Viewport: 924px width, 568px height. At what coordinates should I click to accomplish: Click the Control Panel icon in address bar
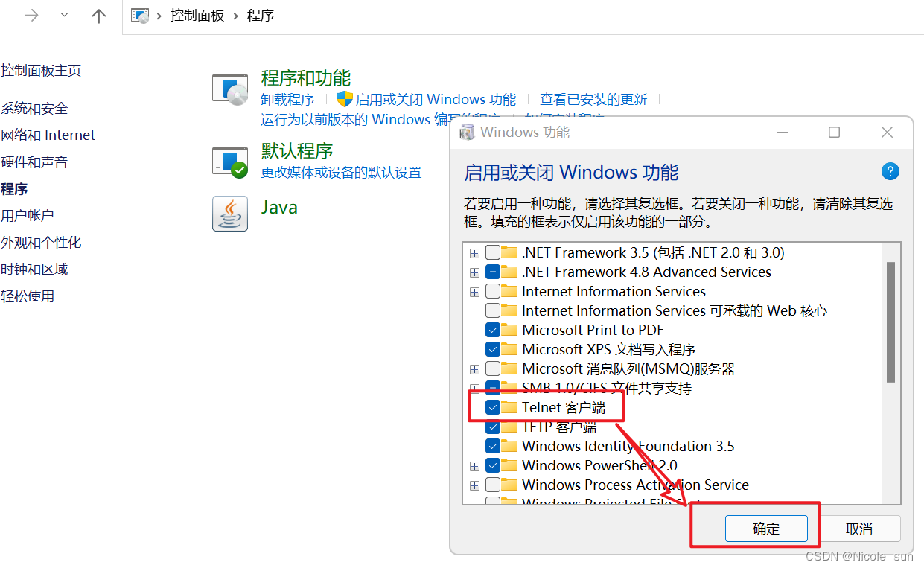tap(139, 15)
